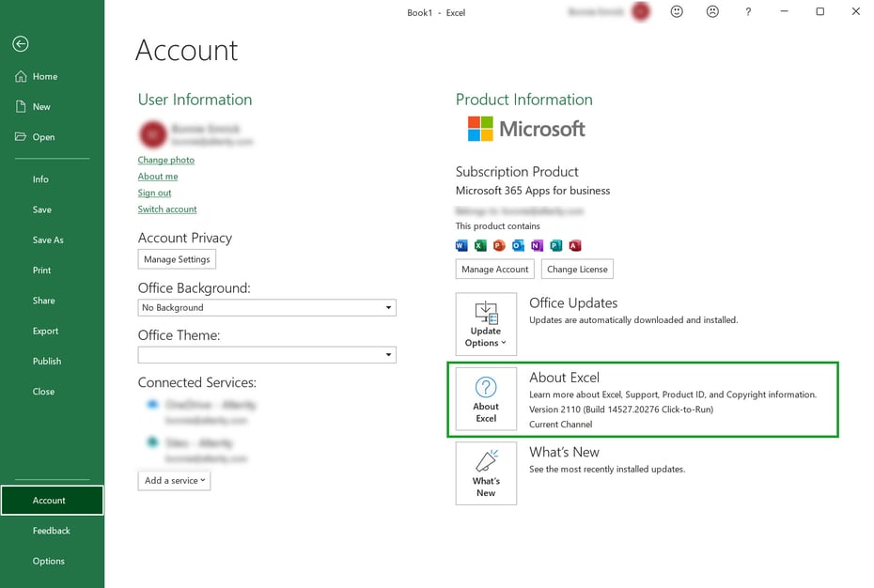Image resolution: width=874 pixels, height=588 pixels.
Task: Click the Change License button
Action: click(x=577, y=269)
